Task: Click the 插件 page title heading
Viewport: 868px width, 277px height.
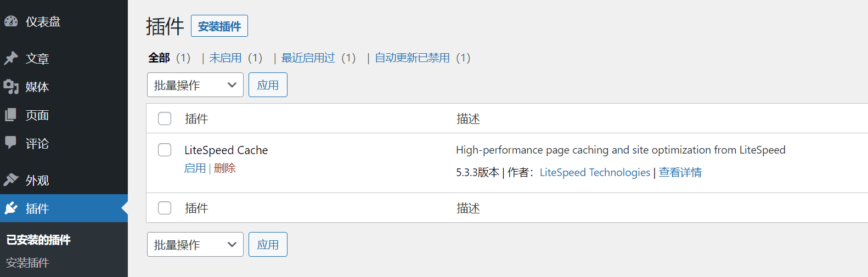Action: (165, 26)
